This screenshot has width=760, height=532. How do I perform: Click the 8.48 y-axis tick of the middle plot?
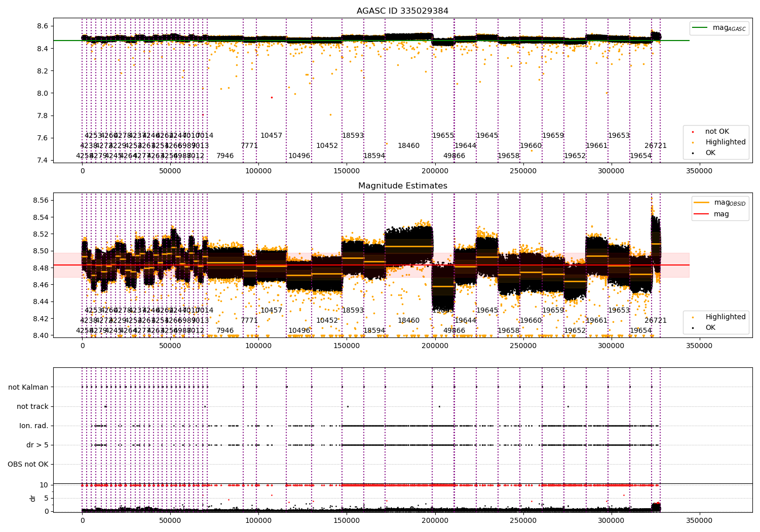(41, 268)
